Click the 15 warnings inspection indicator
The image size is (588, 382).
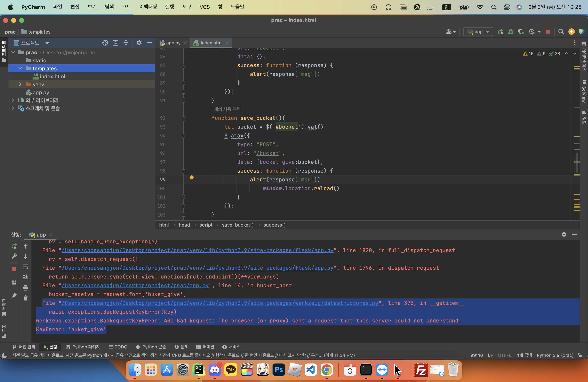[528, 54]
